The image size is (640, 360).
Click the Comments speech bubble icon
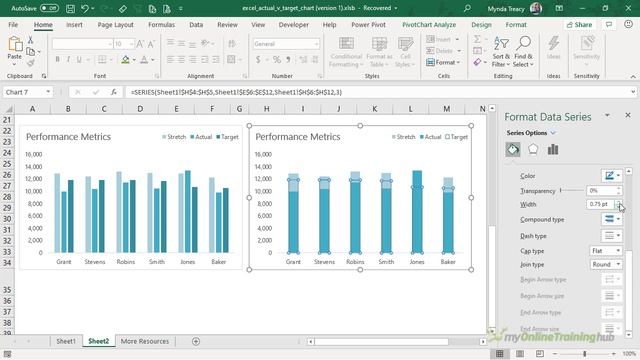click(x=609, y=25)
